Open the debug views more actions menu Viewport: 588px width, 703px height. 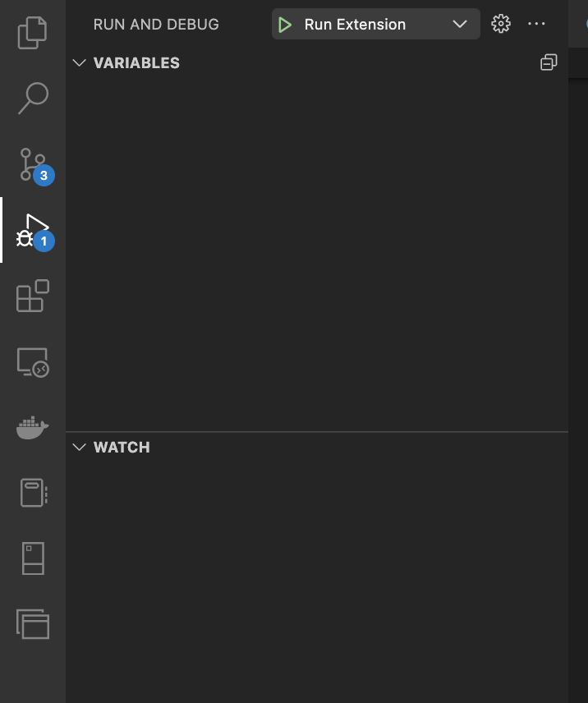[536, 24]
